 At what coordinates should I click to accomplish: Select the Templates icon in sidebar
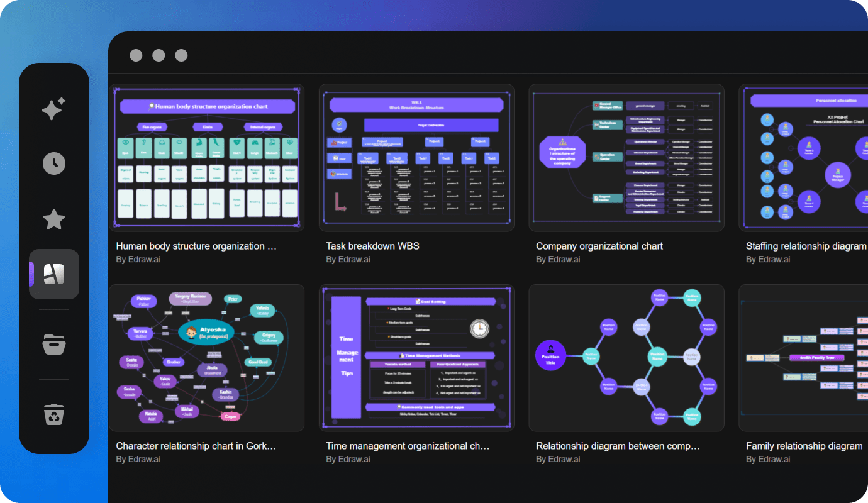(54, 274)
